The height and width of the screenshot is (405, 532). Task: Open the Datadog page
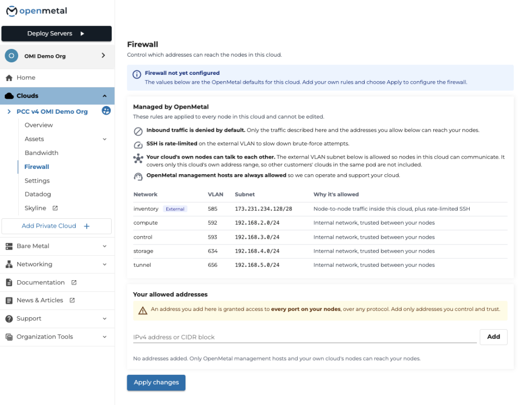(37, 194)
